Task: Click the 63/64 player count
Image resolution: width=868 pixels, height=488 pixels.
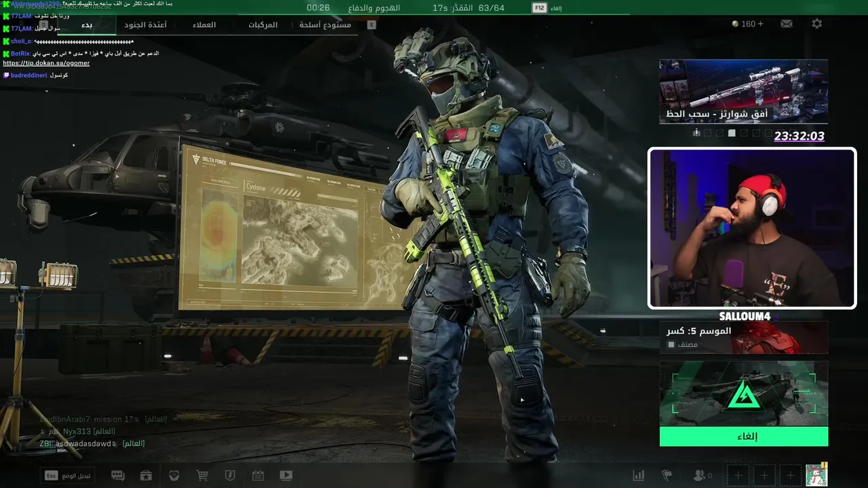Action: coord(491,8)
